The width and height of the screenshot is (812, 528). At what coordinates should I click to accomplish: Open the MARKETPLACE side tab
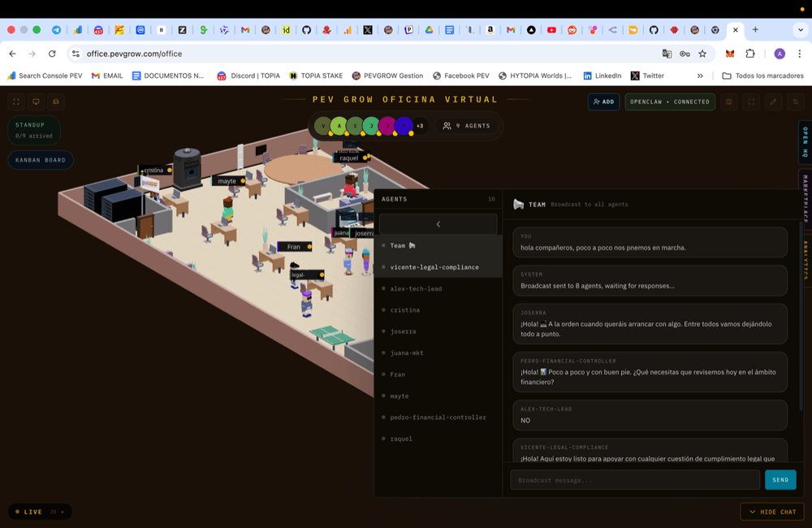point(806,199)
